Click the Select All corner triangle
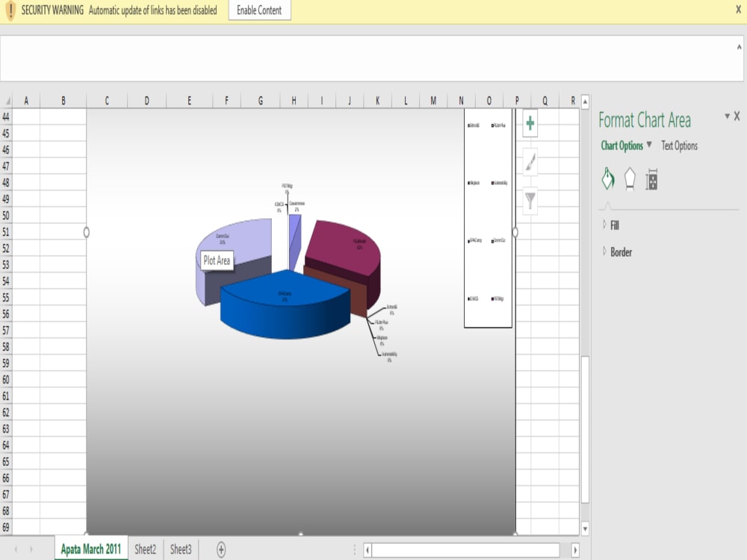The image size is (747, 560). (7, 101)
